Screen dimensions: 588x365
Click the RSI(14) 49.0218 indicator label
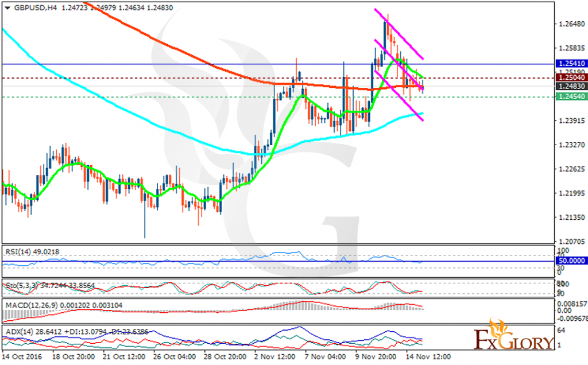[x=32, y=252]
